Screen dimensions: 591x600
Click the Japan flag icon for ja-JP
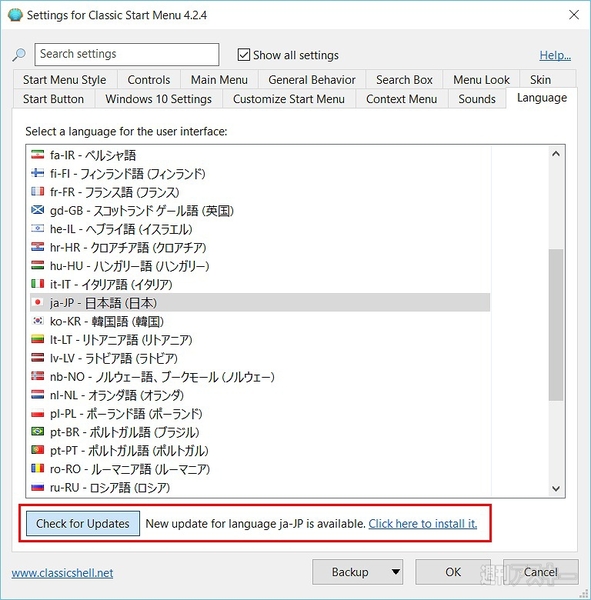tap(38, 303)
